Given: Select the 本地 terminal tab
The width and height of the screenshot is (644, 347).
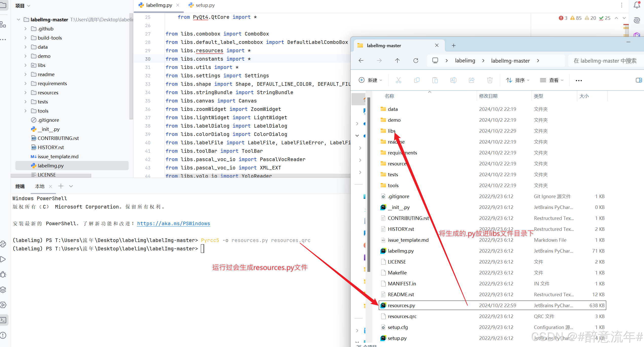Looking at the screenshot, I should pyautogui.click(x=40, y=186).
